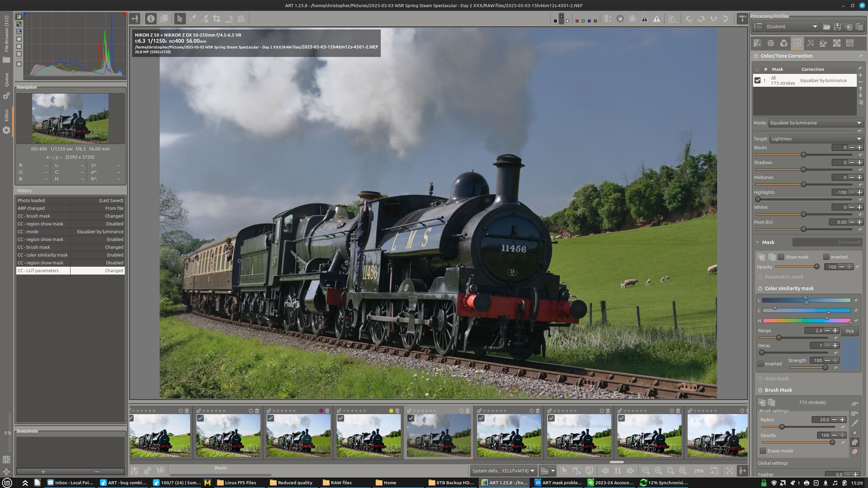Activate the crop tool
This screenshot has width=868, height=488.
[x=217, y=19]
